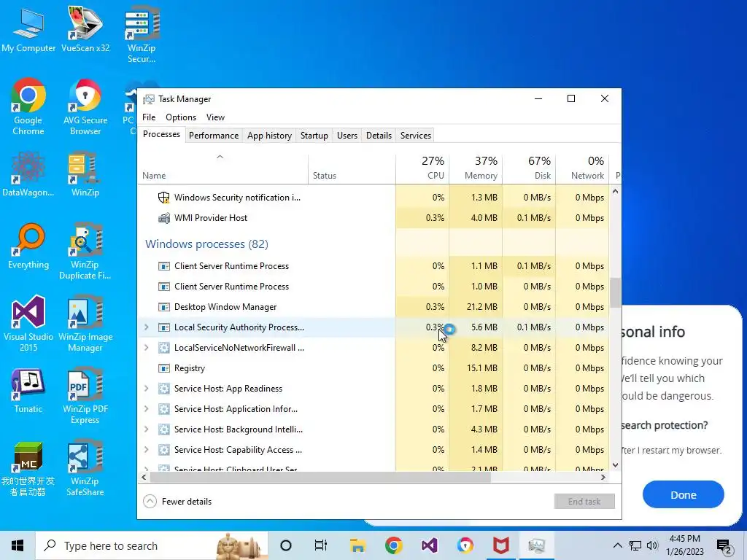Click the Google Chrome desktop shortcut

coord(28,107)
